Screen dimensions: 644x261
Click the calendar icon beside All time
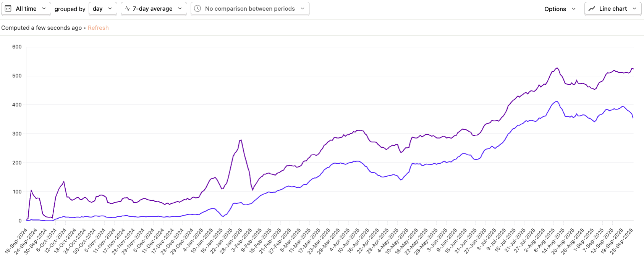8,8
